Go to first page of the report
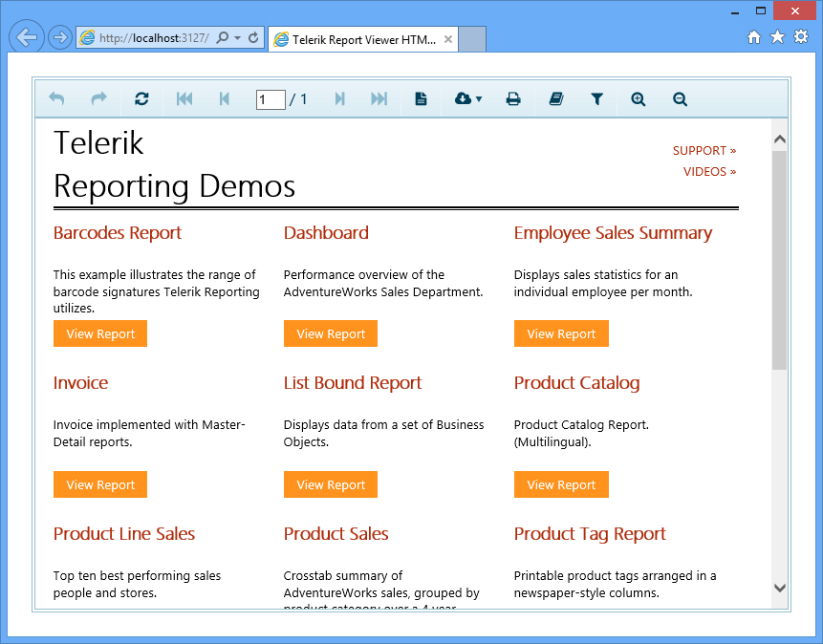The width and height of the screenshot is (823, 644). (184, 98)
